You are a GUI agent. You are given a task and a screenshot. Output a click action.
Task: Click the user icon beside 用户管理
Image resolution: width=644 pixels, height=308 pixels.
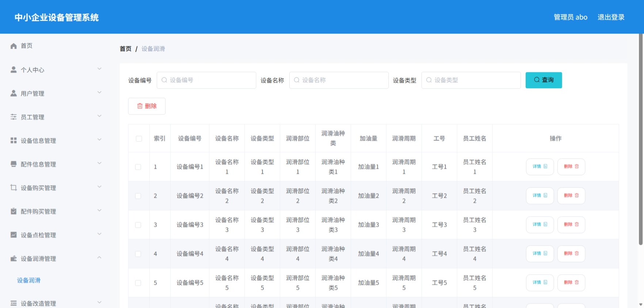coord(14,93)
